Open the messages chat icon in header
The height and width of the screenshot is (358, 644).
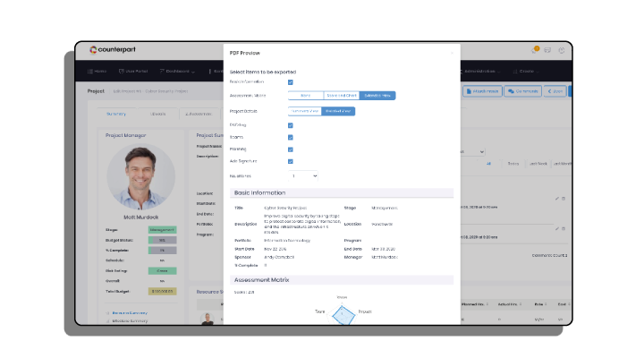point(547,50)
